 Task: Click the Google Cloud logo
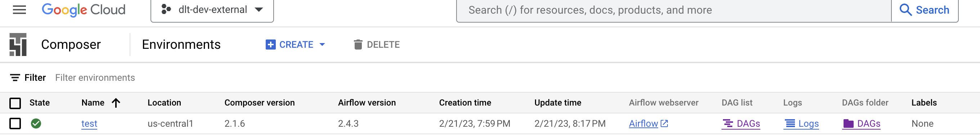83,10
